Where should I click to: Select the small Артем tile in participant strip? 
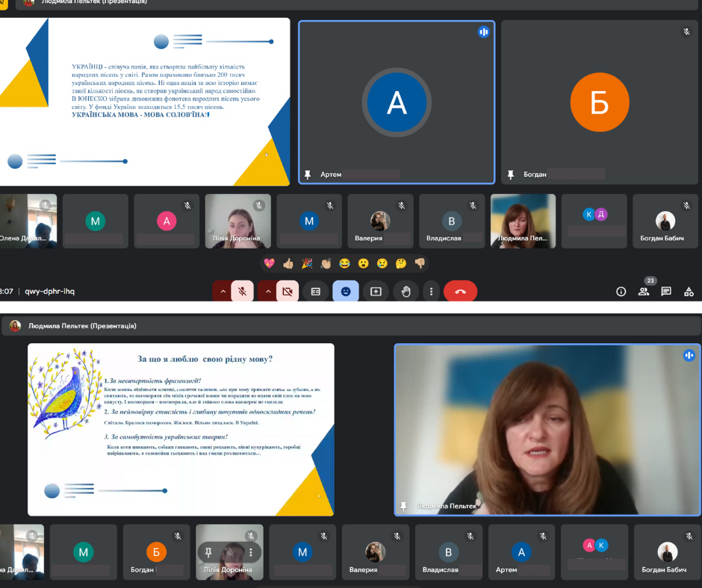tap(521, 552)
